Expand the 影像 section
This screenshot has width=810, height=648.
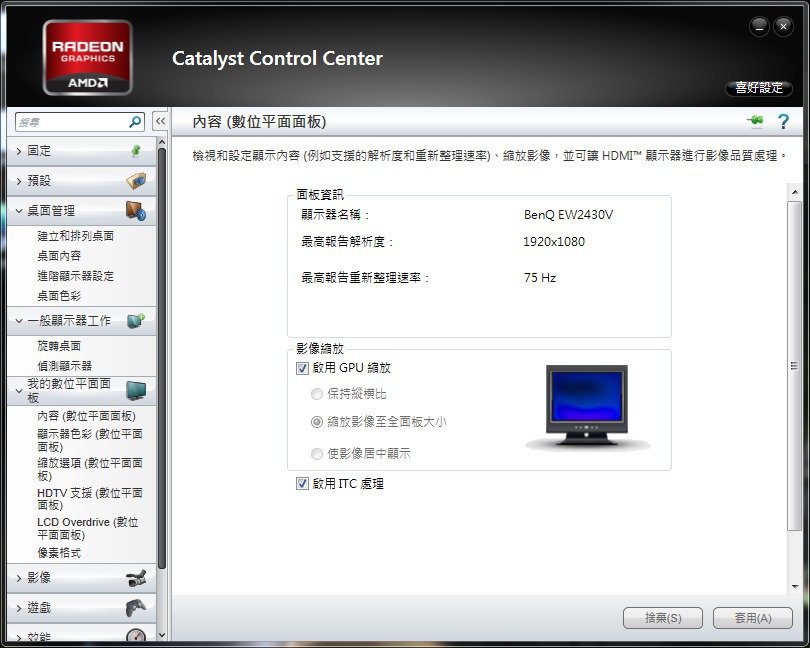pos(19,578)
